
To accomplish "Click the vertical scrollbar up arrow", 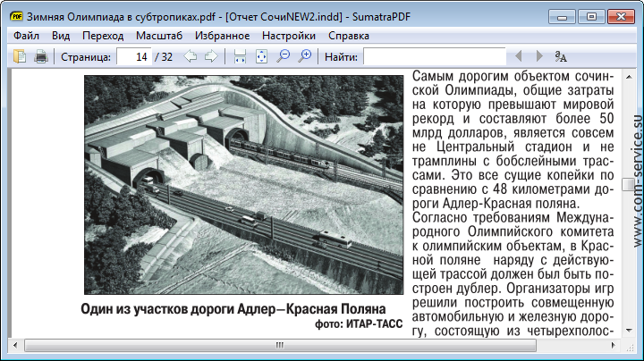I will pyautogui.click(x=629, y=77).
